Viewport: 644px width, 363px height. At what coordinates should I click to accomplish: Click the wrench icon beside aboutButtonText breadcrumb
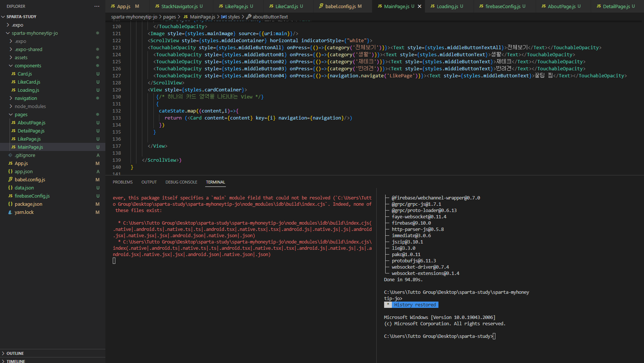click(x=249, y=17)
